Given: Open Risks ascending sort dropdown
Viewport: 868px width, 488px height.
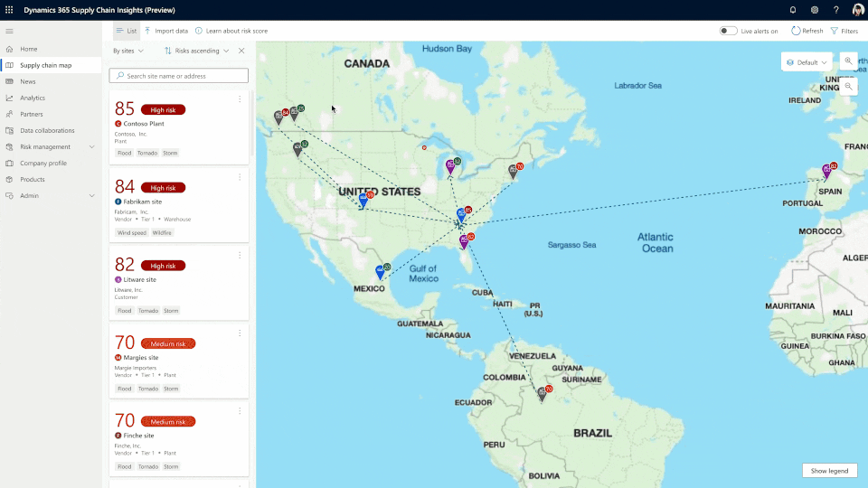Looking at the screenshot, I should pos(197,52).
